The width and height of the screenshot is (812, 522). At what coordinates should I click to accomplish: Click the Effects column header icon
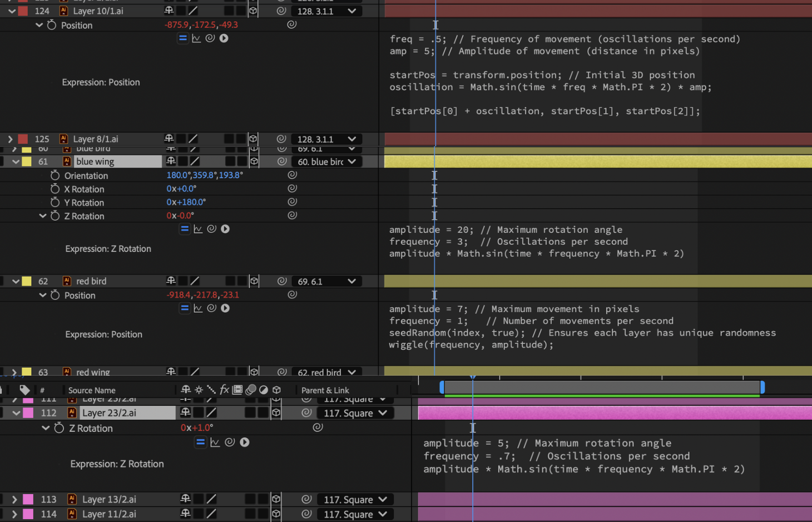(x=225, y=390)
